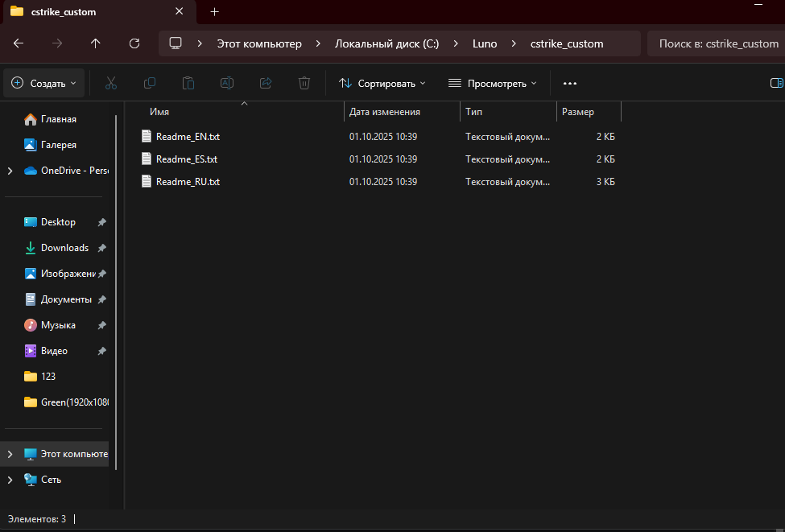Image resolution: width=785 pixels, height=532 pixels.
Task: Click the Copy icon in toolbar
Action: [150, 83]
